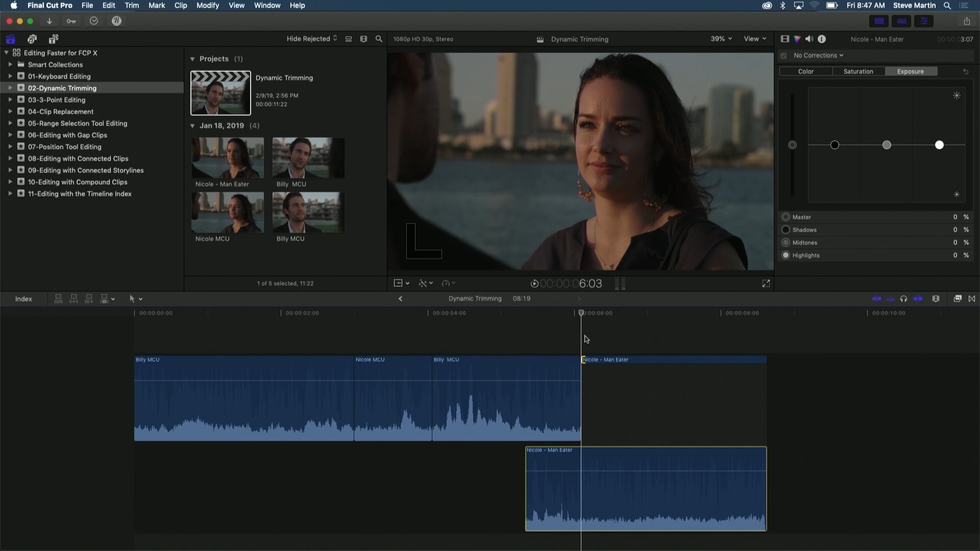The height and width of the screenshot is (551, 980).
Task: Toggle audio skimming headphone button
Action: 903,299
